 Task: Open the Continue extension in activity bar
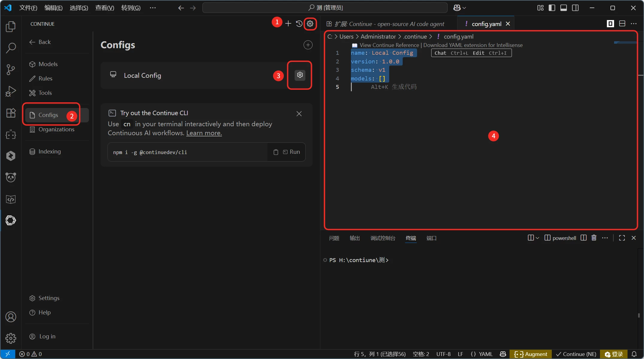[x=11, y=220]
